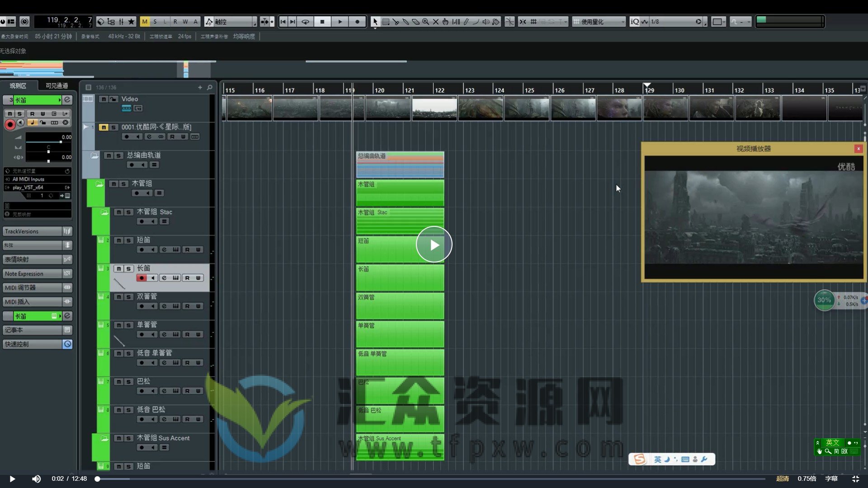The width and height of the screenshot is (868, 488).
Task: Toggle the iQ iterative quantize button
Action: click(635, 21)
